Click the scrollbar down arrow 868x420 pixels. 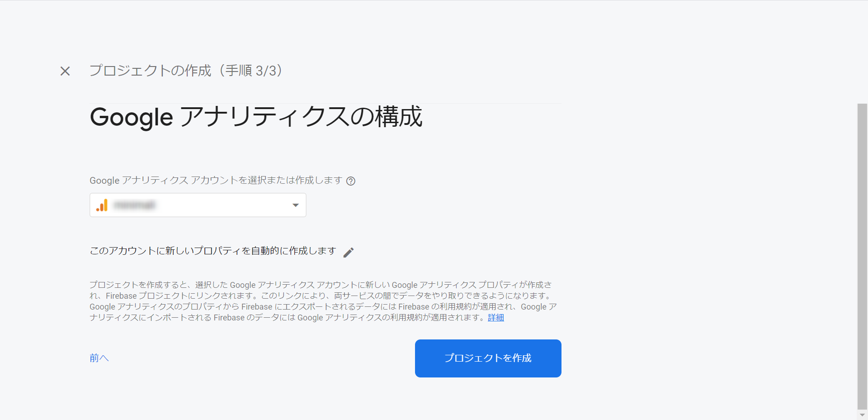point(862,415)
